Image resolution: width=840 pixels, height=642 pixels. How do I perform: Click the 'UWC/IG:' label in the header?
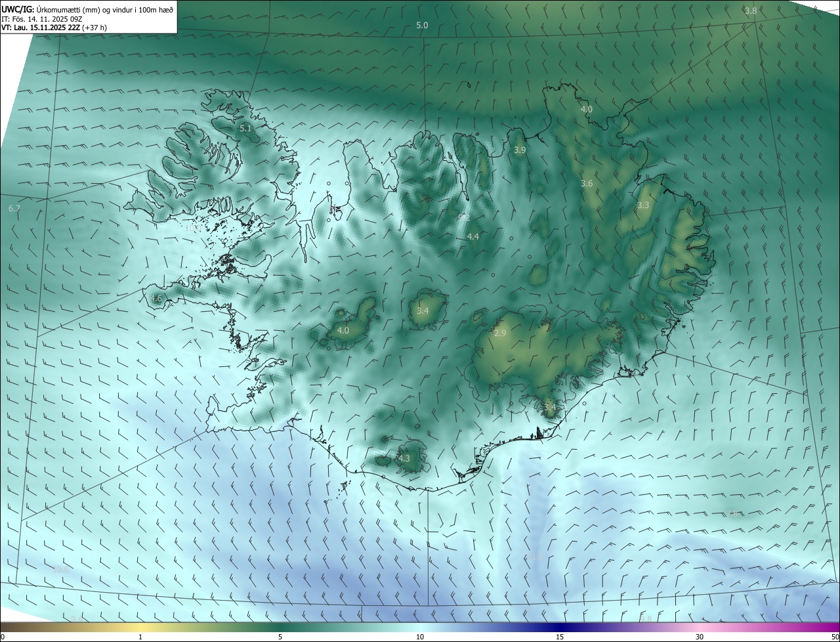click(18, 9)
